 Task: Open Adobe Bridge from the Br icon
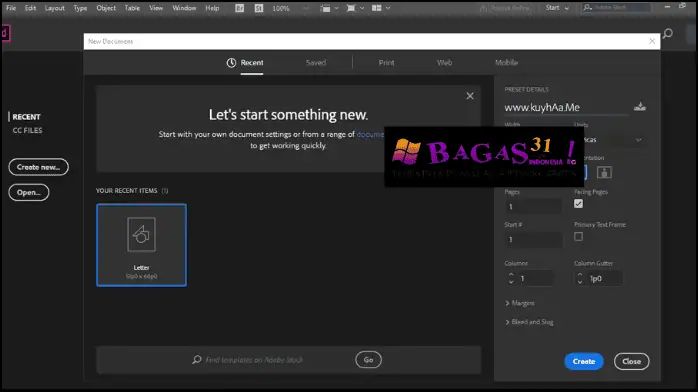tap(239, 8)
